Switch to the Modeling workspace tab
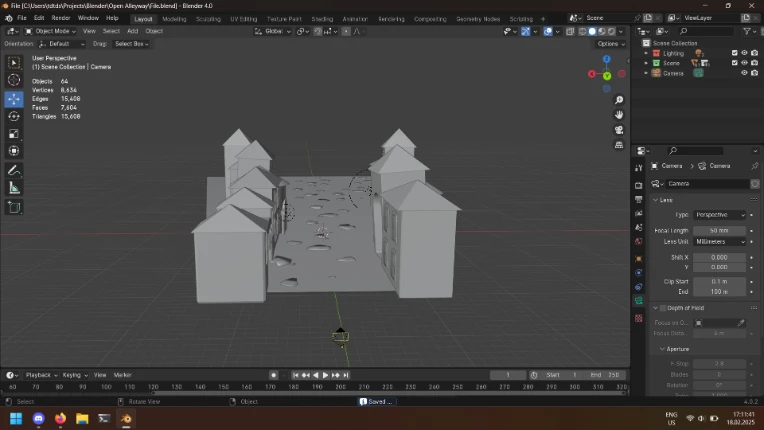Image resolution: width=764 pixels, height=430 pixels. click(174, 19)
